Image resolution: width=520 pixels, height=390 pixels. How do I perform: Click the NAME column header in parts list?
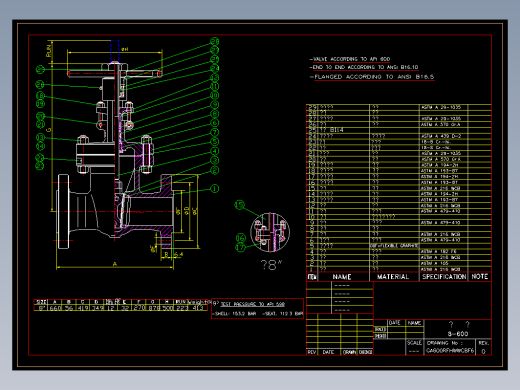[342, 277]
